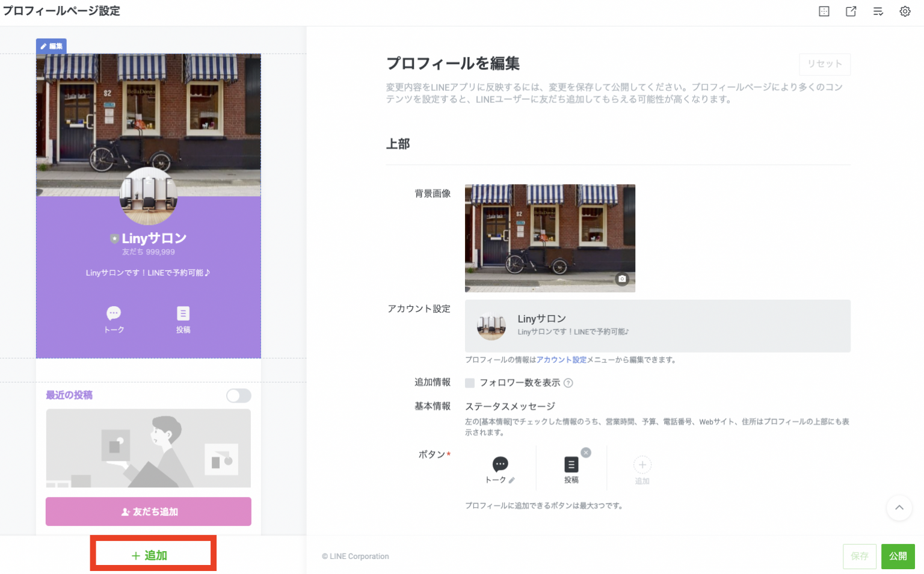Click the dashed 追加 plus icon in ボタン section
The width and height of the screenshot is (924, 574).
[x=642, y=465]
